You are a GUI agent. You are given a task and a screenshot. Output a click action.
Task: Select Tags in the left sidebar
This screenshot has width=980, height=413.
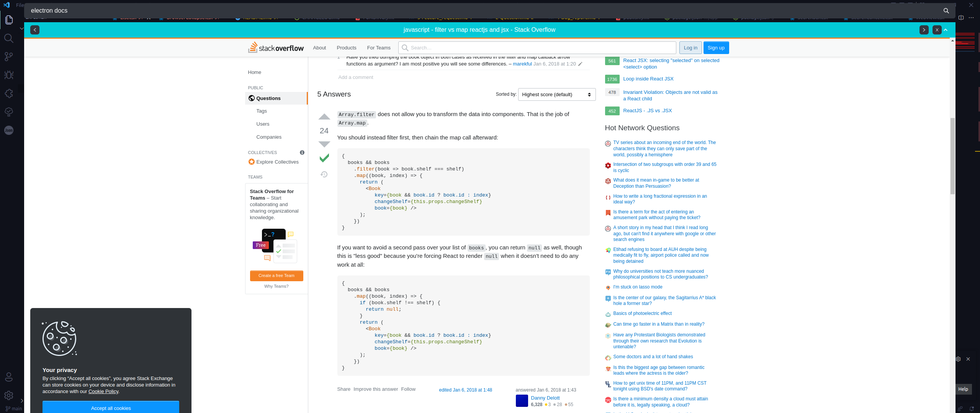pyautogui.click(x=262, y=111)
